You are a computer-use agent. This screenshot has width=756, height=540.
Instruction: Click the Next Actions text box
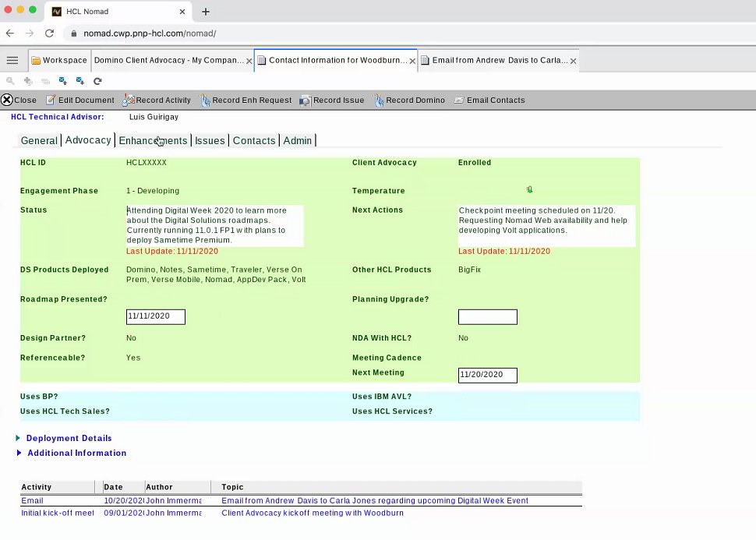[547, 226]
